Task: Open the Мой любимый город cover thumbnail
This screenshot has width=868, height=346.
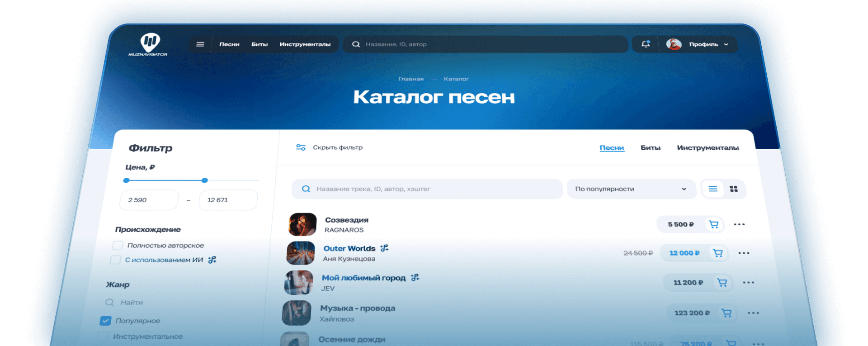Action: (298, 283)
